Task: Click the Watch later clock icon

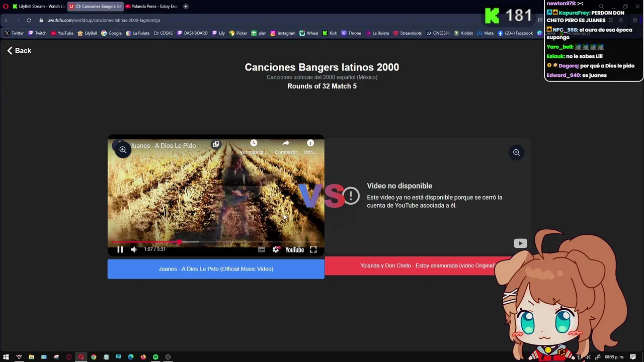Action: point(254,143)
